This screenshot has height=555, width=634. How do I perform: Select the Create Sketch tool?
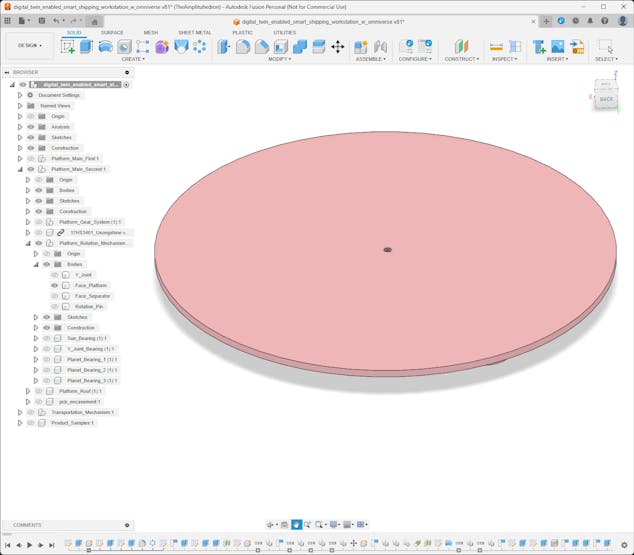68,46
